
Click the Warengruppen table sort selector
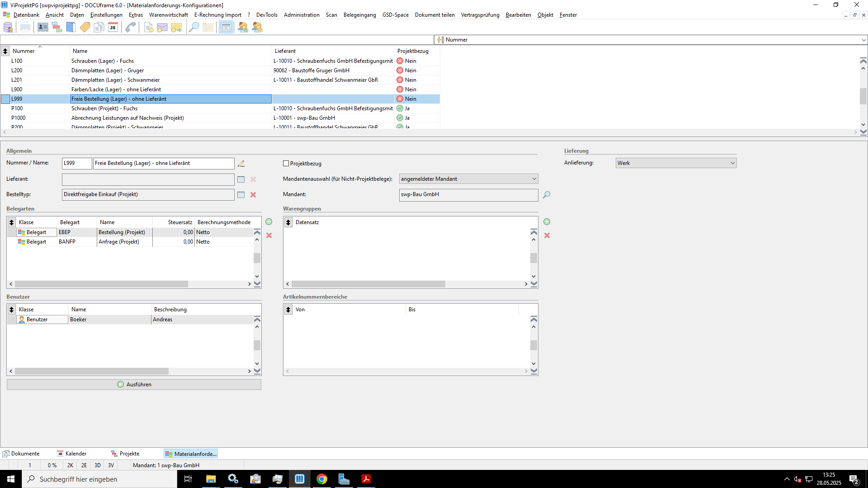(288, 222)
